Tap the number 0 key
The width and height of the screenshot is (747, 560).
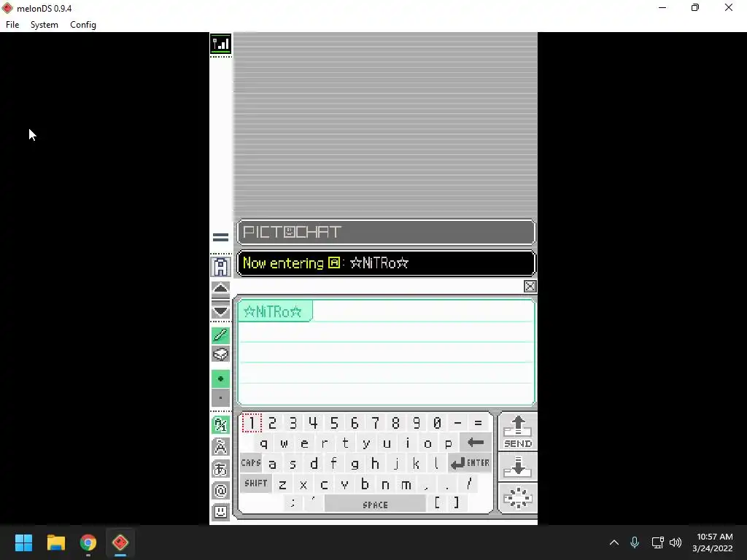pyautogui.click(x=437, y=423)
